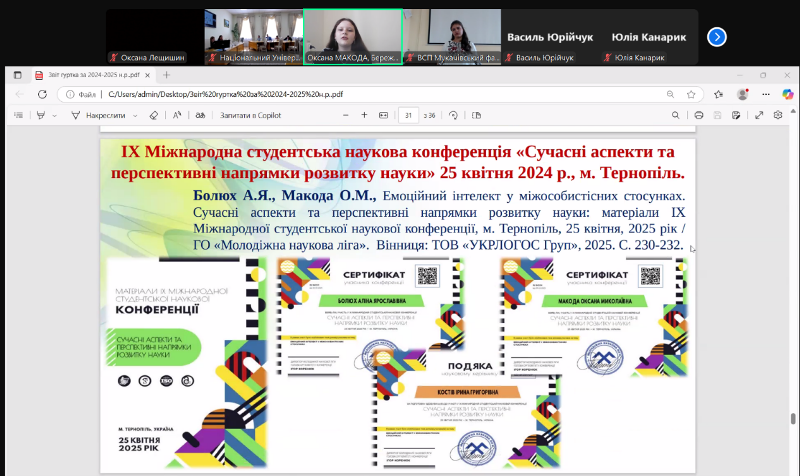Show more video participants with arrow
Viewport: 800px width, 476px height.
(x=716, y=37)
